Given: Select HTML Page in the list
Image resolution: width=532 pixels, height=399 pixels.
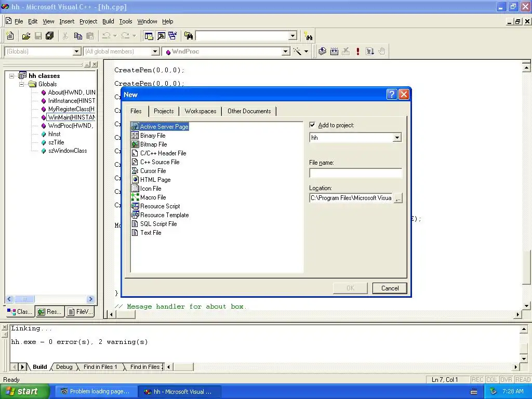Looking at the screenshot, I should click(151, 179).
